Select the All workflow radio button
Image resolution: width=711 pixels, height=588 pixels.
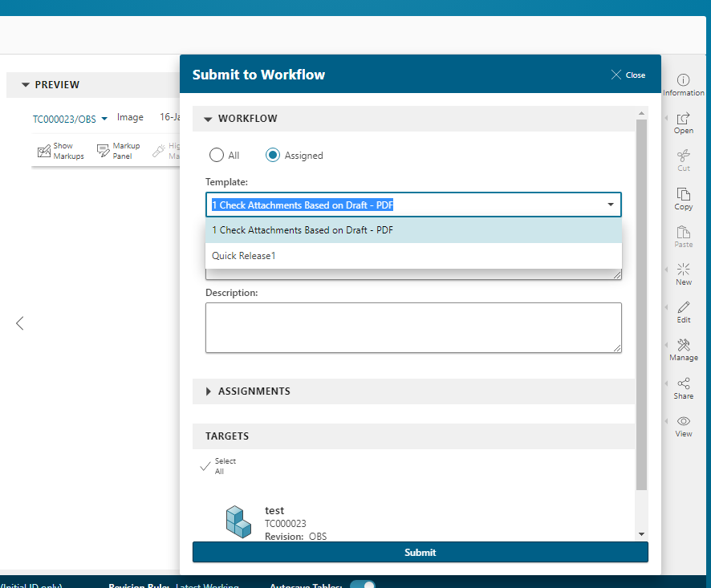[x=215, y=155]
